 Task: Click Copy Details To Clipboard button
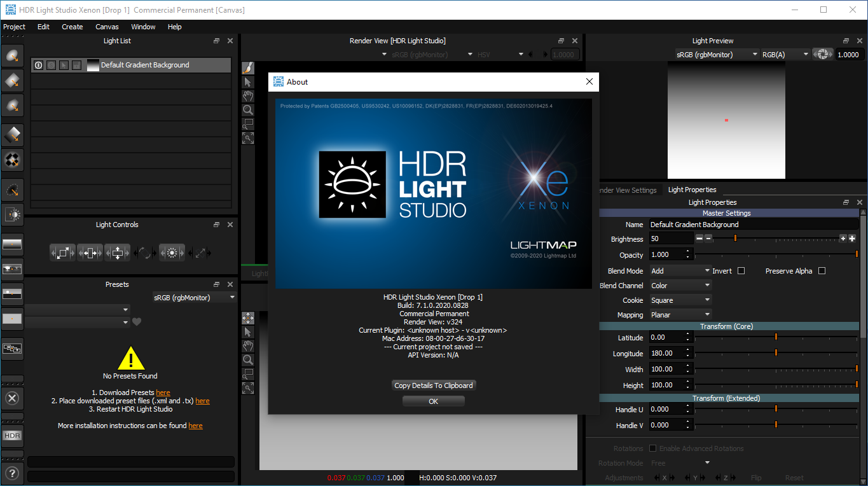pos(434,385)
